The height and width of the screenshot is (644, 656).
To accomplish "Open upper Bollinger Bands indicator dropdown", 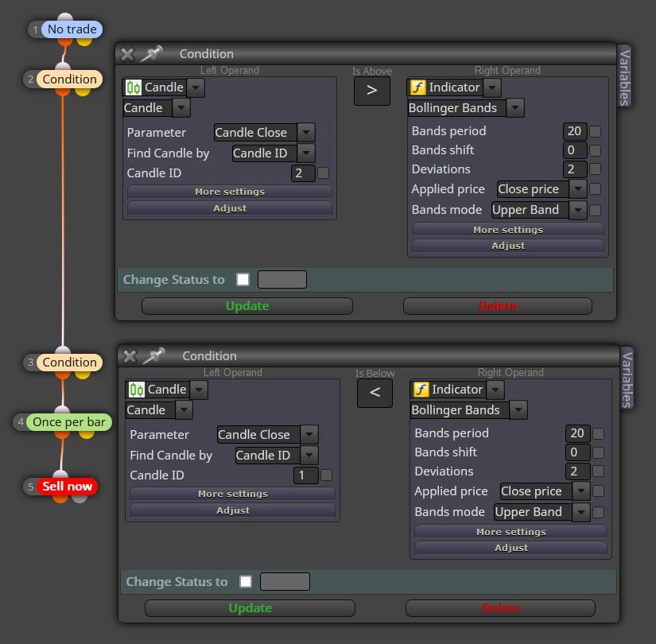I will coord(515,108).
